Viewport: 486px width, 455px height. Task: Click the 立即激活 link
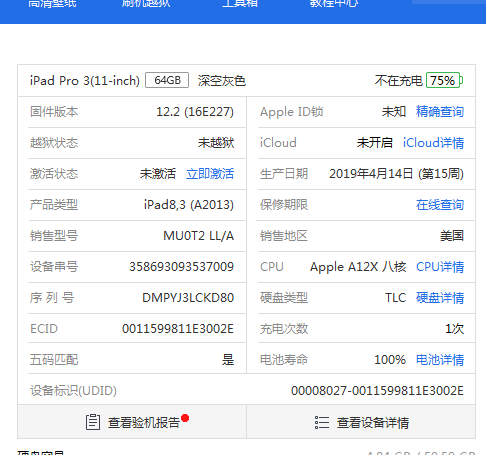tap(210, 174)
